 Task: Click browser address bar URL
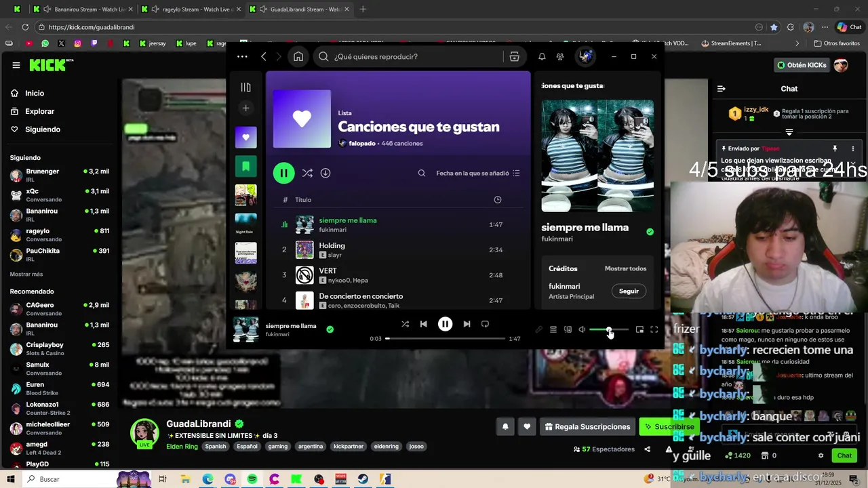pos(92,27)
